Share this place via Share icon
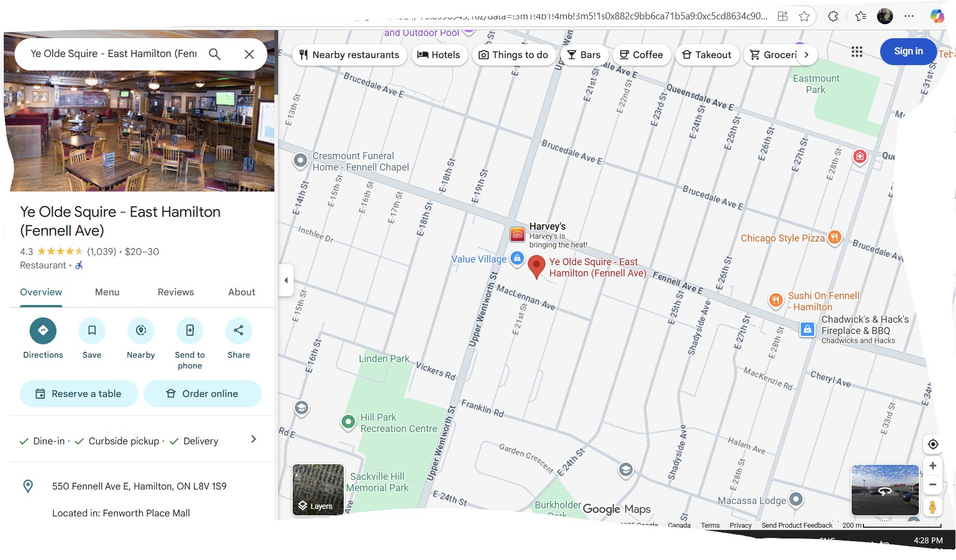The image size is (956, 560). point(238,330)
